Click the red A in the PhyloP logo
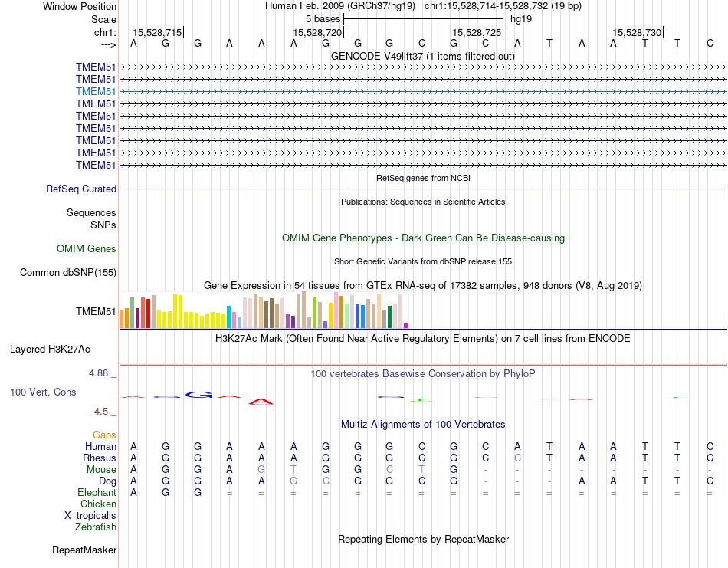 pyautogui.click(x=261, y=401)
